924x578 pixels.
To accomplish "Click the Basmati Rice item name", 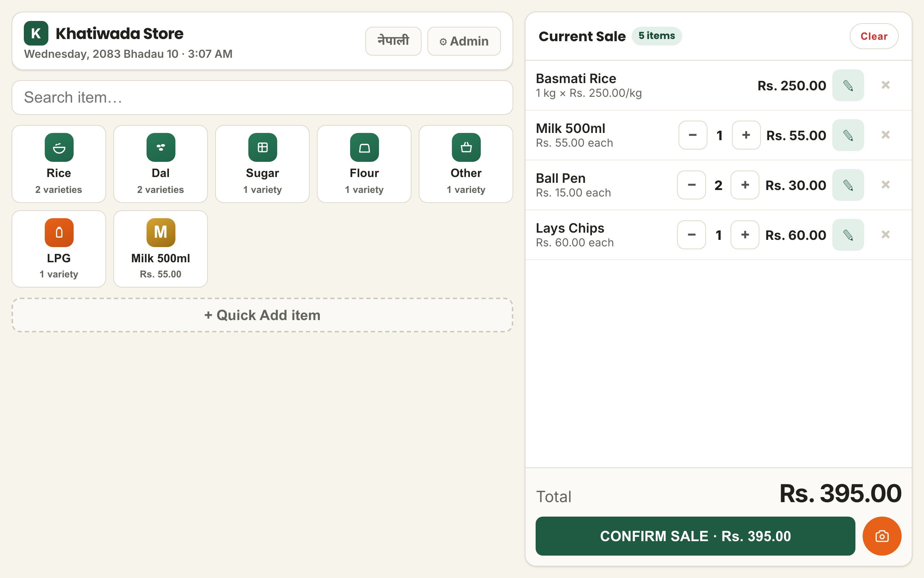I will coord(576,78).
